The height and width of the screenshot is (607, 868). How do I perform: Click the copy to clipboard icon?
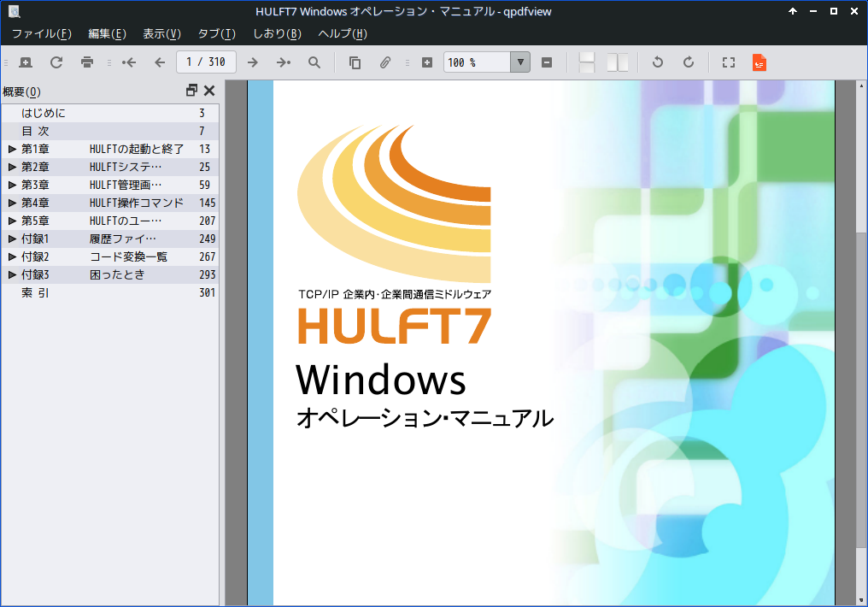click(x=355, y=62)
